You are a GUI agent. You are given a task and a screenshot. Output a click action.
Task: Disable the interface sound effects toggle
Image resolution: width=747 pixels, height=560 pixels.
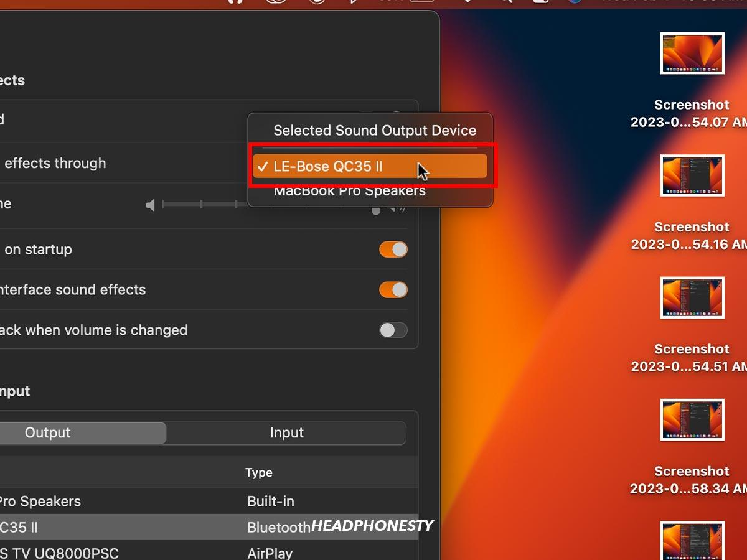393,289
